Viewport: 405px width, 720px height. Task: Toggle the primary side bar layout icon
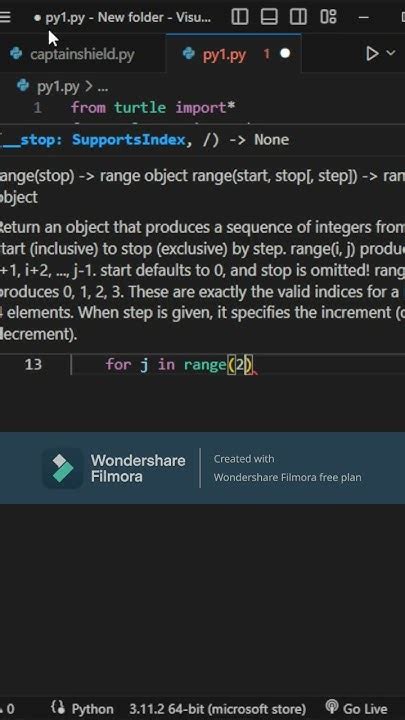coord(240,17)
